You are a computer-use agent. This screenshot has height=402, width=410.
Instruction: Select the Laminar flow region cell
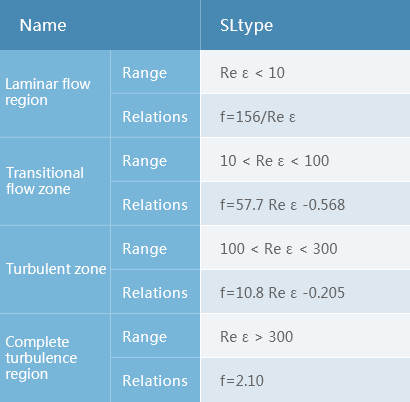pos(55,94)
